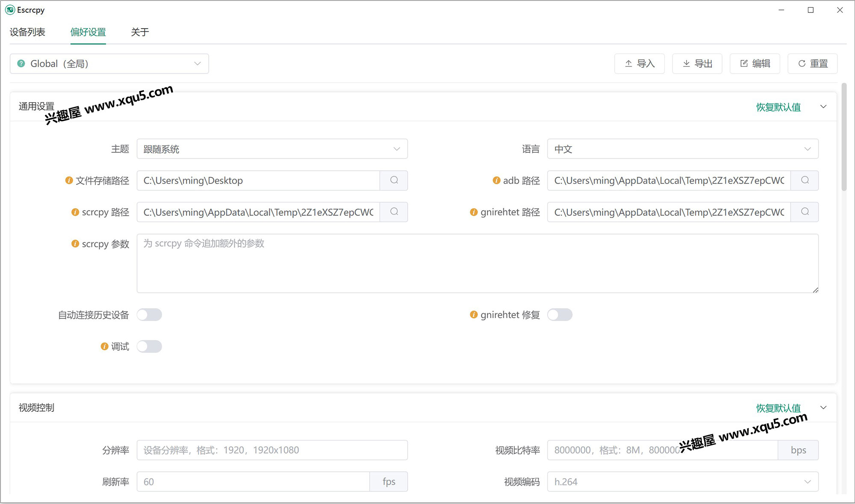Click the 文件存储路径 input field
The height and width of the screenshot is (504, 855).
(258, 180)
